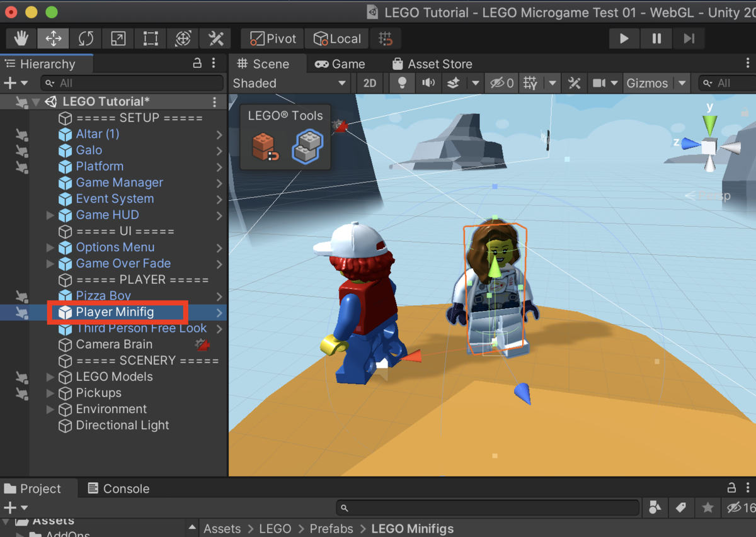Search Project by label icon
This screenshot has height=537, width=756.
coord(681,507)
